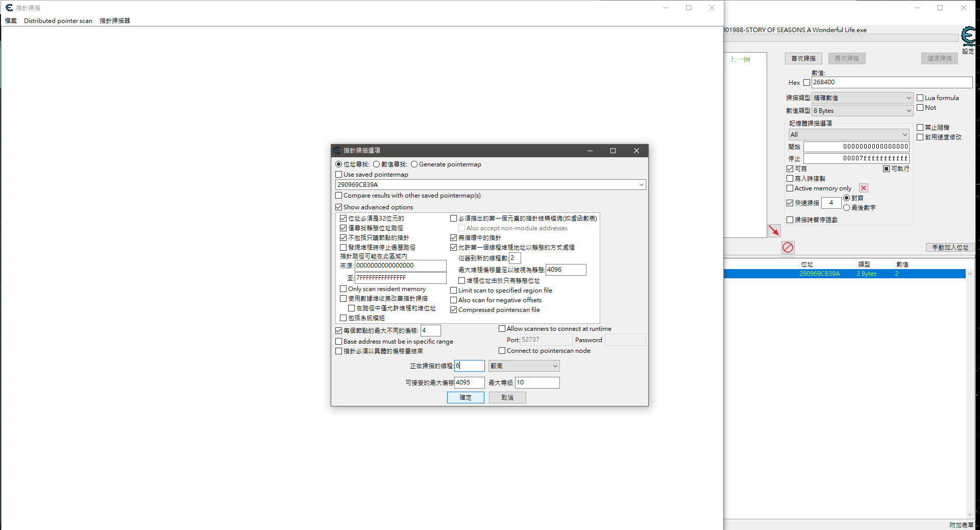The image size is (980, 530).
Task: Enable the Use saved pointermap checkbox
Action: pyautogui.click(x=339, y=175)
